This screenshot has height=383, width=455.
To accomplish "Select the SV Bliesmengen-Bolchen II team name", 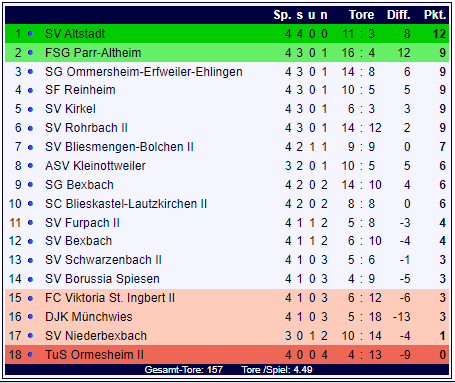I will coord(119,147).
